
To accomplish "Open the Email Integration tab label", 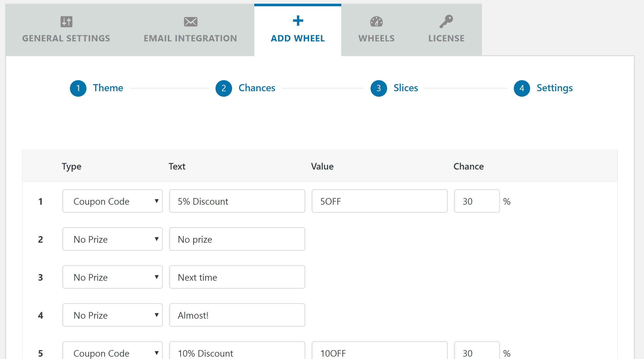I will [x=190, y=38].
